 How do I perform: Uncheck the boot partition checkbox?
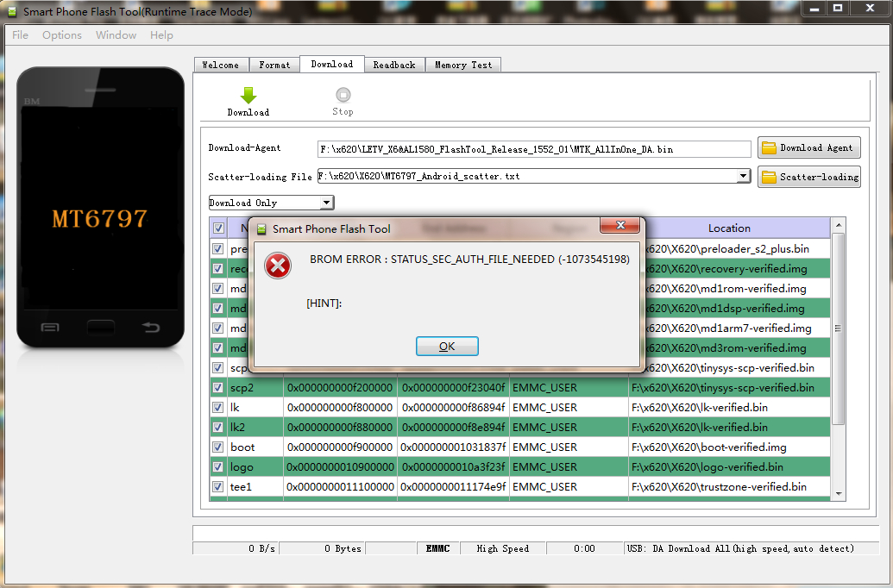217,447
